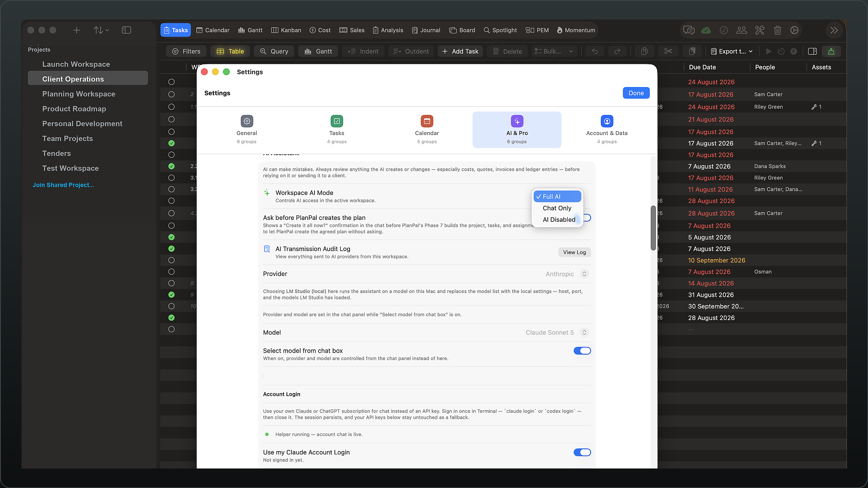Click the green cloud sync icon

(706, 30)
